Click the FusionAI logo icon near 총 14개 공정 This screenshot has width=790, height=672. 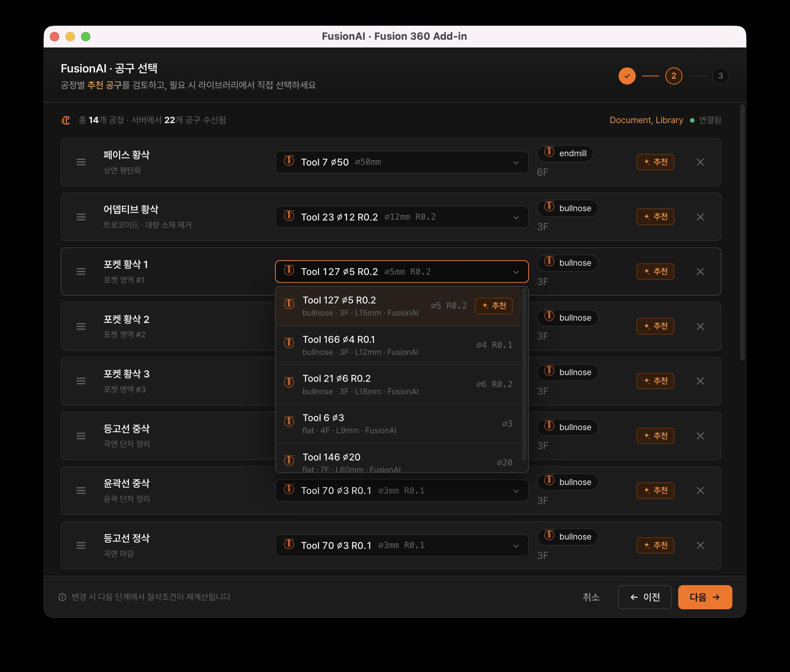[x=66, y=120]
